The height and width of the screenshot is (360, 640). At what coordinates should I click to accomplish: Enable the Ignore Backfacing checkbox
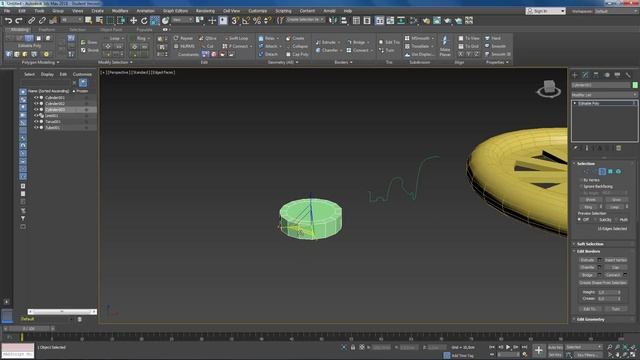tap(581, 187)
